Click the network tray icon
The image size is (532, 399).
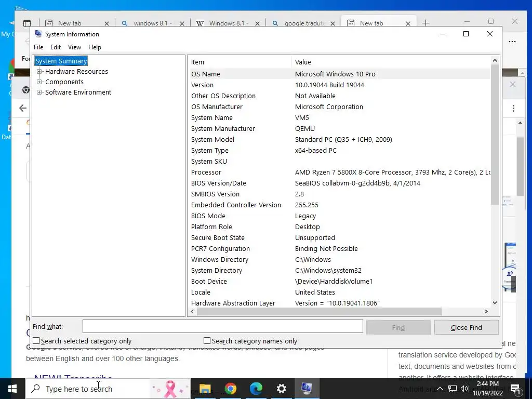[x=453, y=389]
